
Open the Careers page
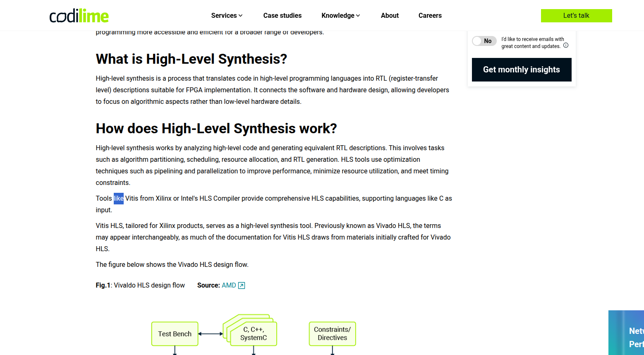click(430, 15)
